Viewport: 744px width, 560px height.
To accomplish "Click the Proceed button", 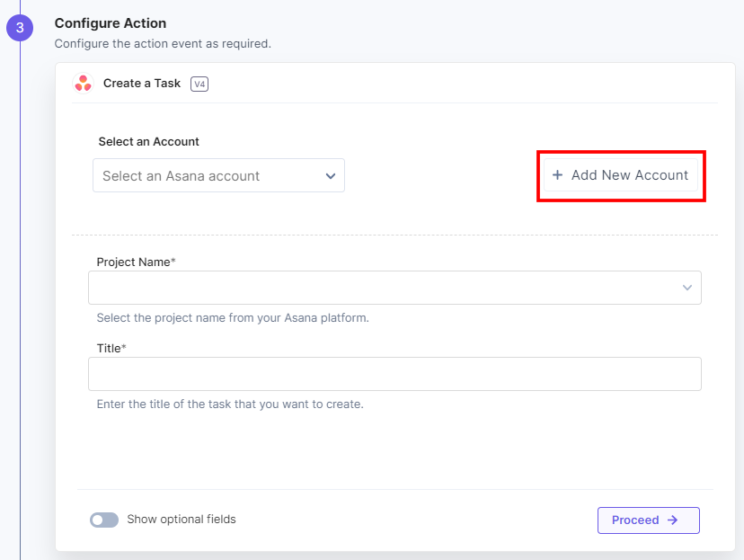I will (649, 520).
